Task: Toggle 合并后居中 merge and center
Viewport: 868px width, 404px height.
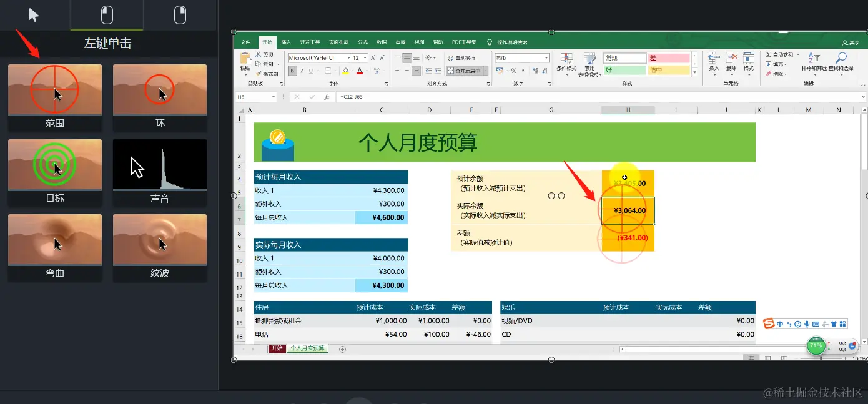Action: [x=465, y=71]
